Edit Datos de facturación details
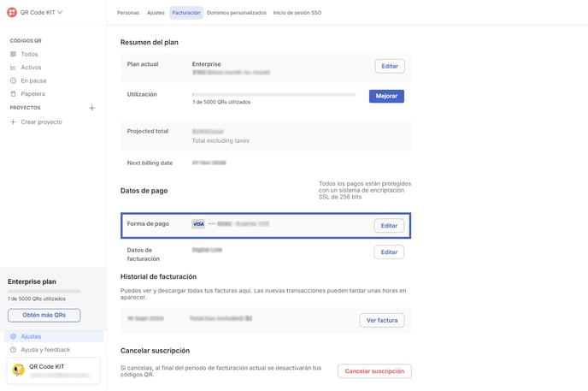 tap(389, 252)
